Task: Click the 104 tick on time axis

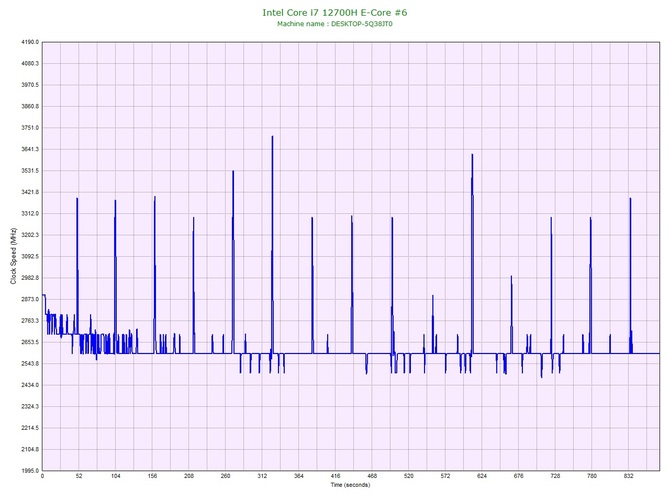Action: 115,476
